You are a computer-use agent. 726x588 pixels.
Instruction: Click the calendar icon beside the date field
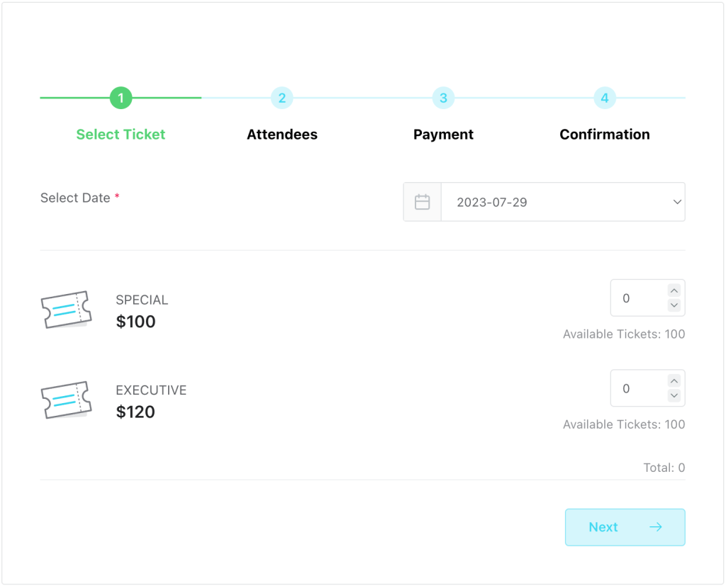(423, 202)
